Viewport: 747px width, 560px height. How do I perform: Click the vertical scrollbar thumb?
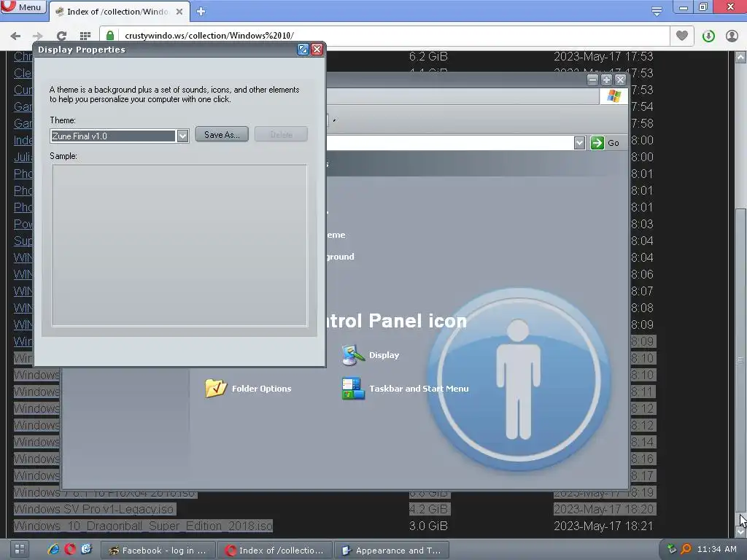pos(740,360)
